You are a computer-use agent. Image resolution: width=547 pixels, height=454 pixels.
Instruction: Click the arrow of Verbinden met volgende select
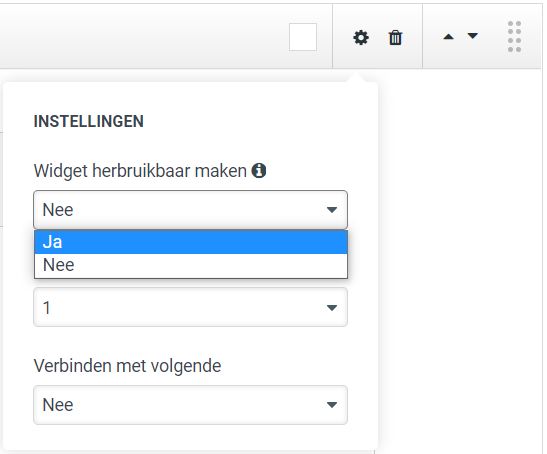[x=332, y=405]
